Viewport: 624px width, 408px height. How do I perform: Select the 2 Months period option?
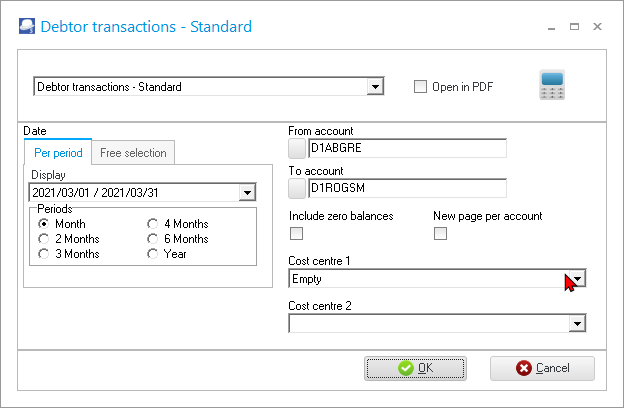coord(44,239)
